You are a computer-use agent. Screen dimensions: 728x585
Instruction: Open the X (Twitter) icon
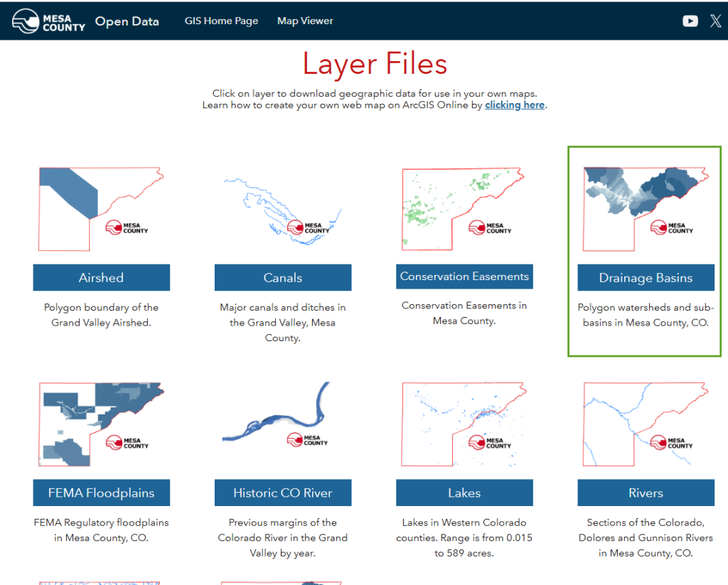pyautogui.click(x=716, y=21)
